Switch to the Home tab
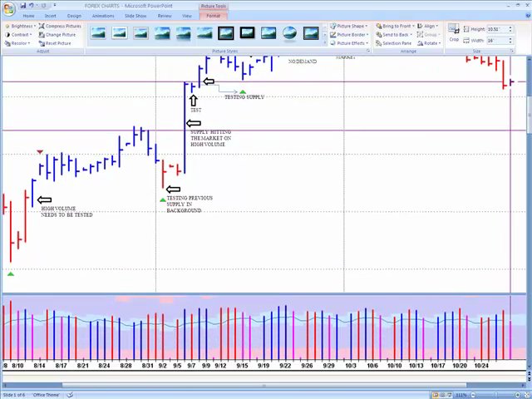 [x=28, y=16]
